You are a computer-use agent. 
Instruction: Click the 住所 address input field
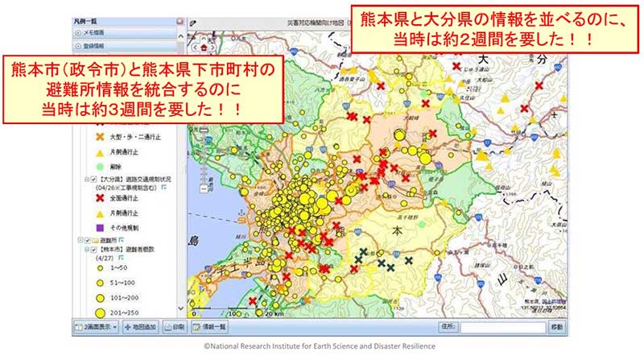click(502, 328)
